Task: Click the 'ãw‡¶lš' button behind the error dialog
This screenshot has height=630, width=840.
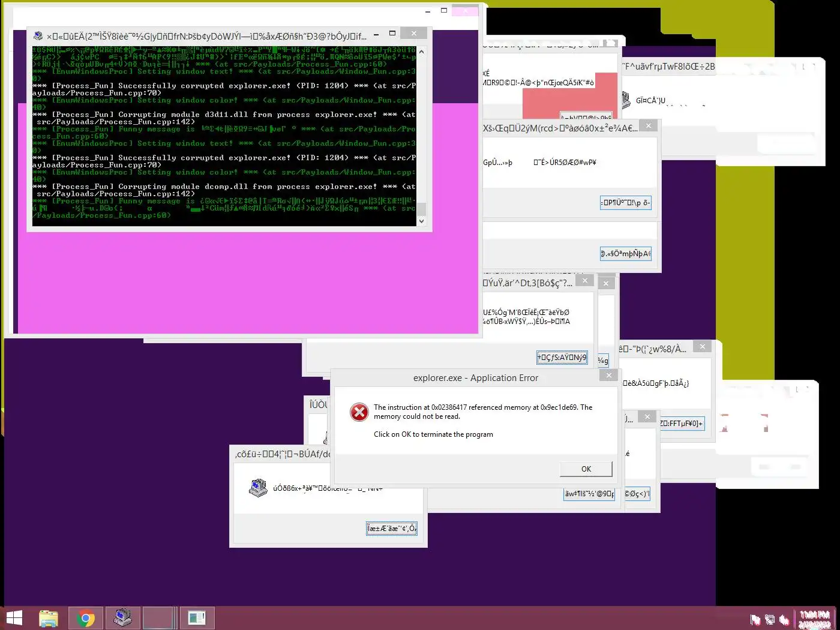Action: pyautogui.click(x=589, y=494)
